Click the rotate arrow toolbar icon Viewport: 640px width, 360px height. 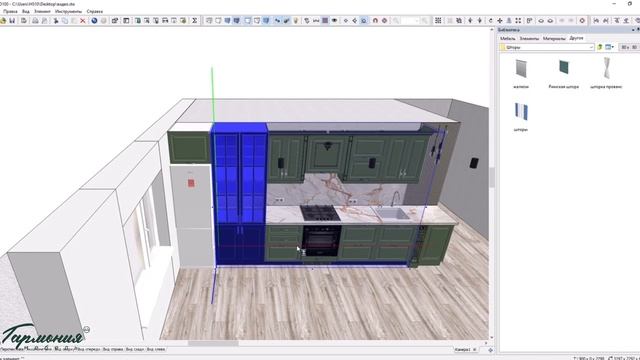[490, 20]
